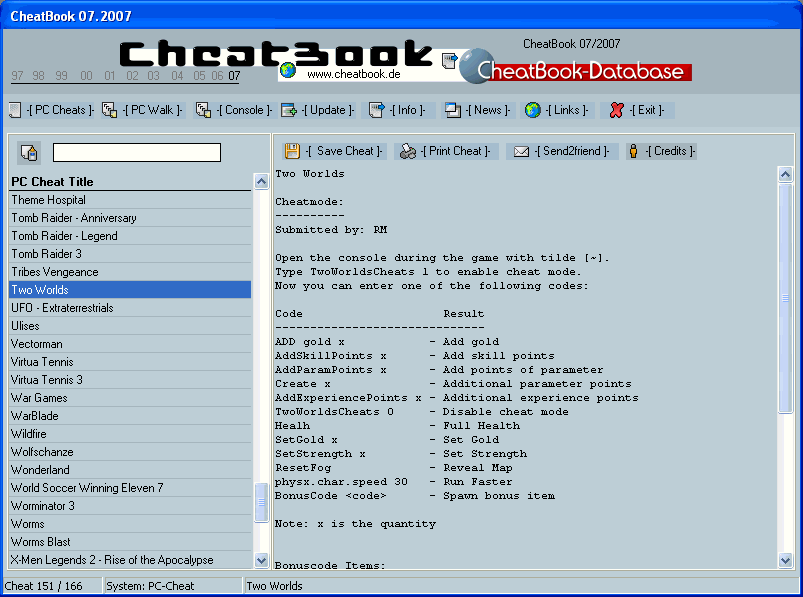Click the PC Cheats document icon

(15, 110)
